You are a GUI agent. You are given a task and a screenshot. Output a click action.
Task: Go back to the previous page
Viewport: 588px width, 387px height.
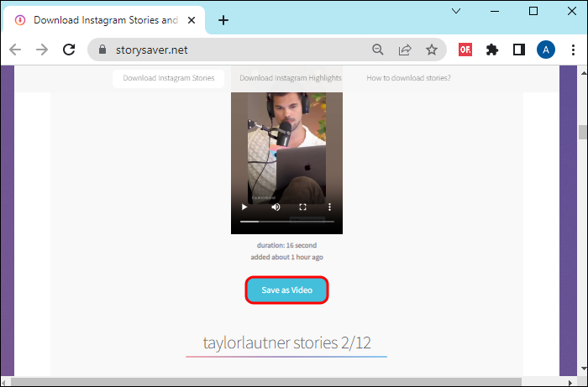(x=15, y=50)
